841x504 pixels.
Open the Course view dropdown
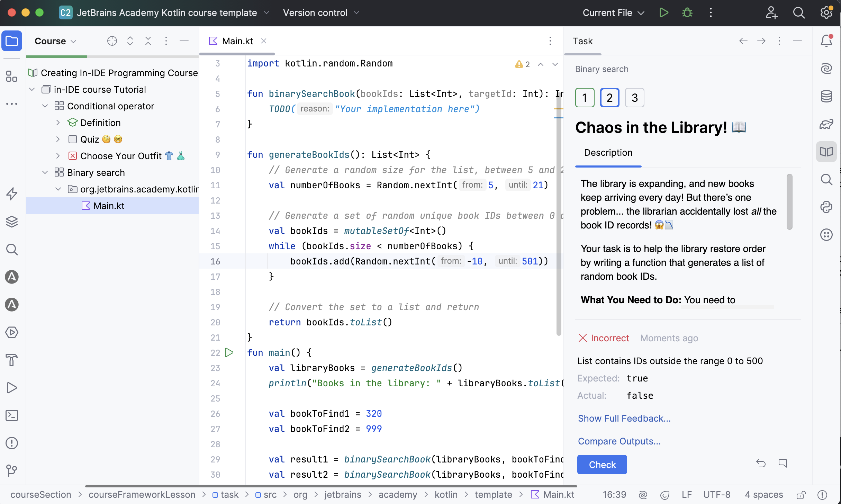[55, 41]
